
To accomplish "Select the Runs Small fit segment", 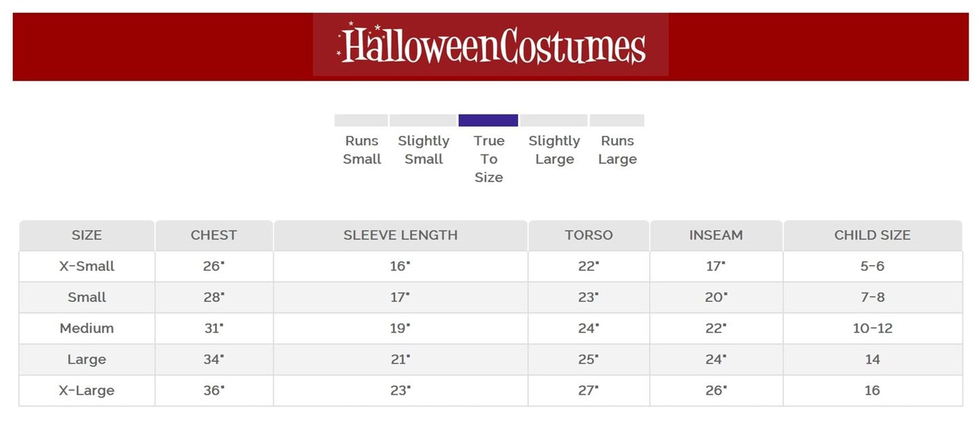I will pos(361,121).
